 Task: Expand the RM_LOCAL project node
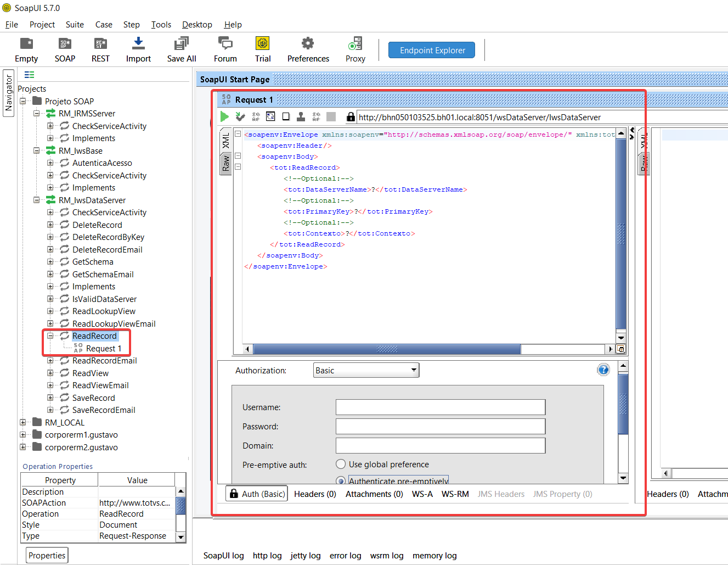23,422
